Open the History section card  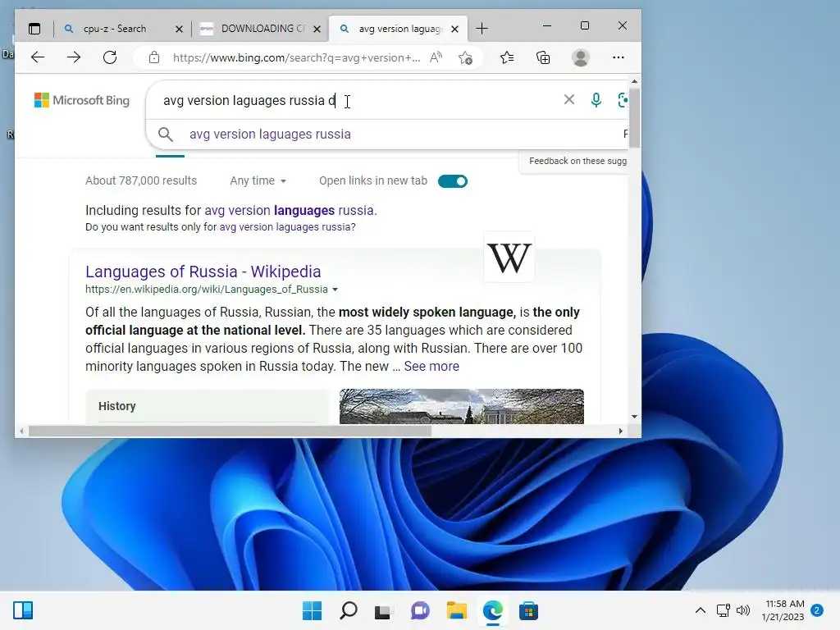click(208, 406)
